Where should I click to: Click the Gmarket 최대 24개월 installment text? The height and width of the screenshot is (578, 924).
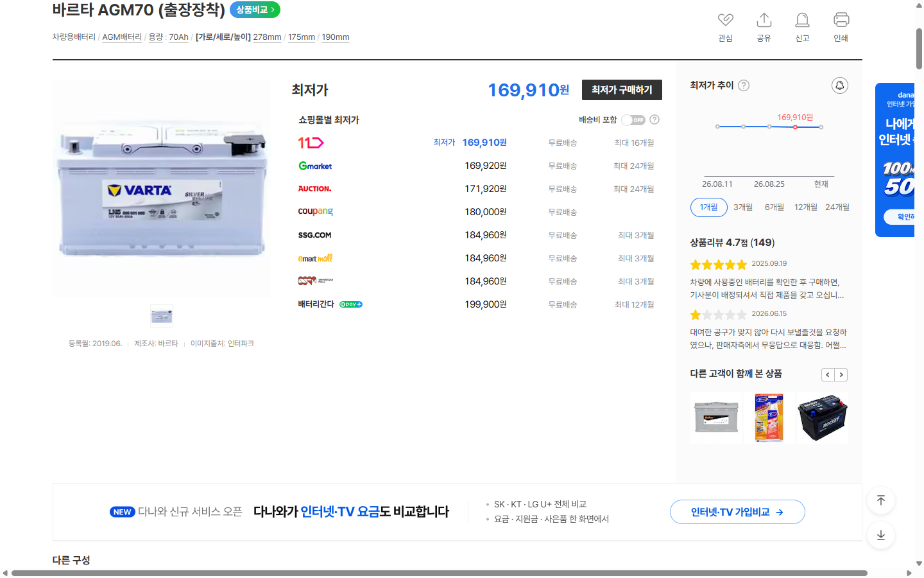634,166
